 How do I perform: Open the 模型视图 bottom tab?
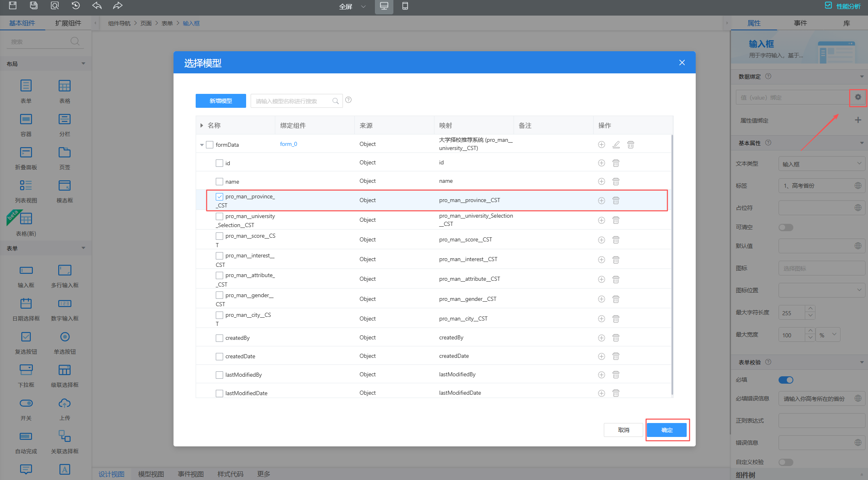(x=151, y=474)
